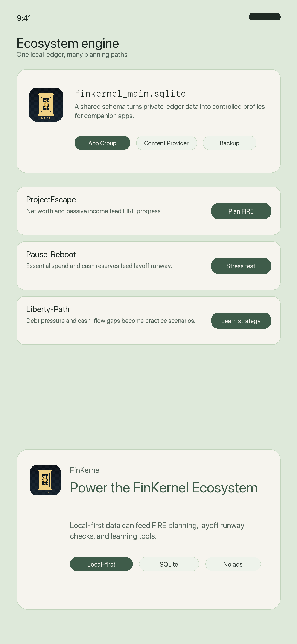Tap the status bar battery pill
The height and width of the screenshot is (644, 297).
click(x=265, y=17)
